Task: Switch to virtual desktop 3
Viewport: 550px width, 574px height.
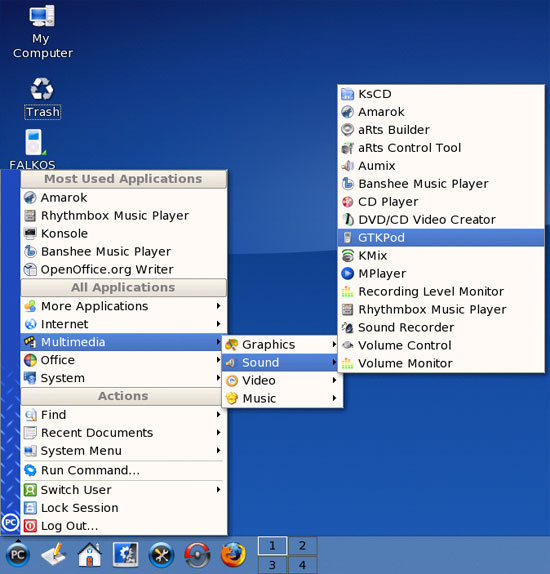Action: pyautogui.click(x=272, y=565)
